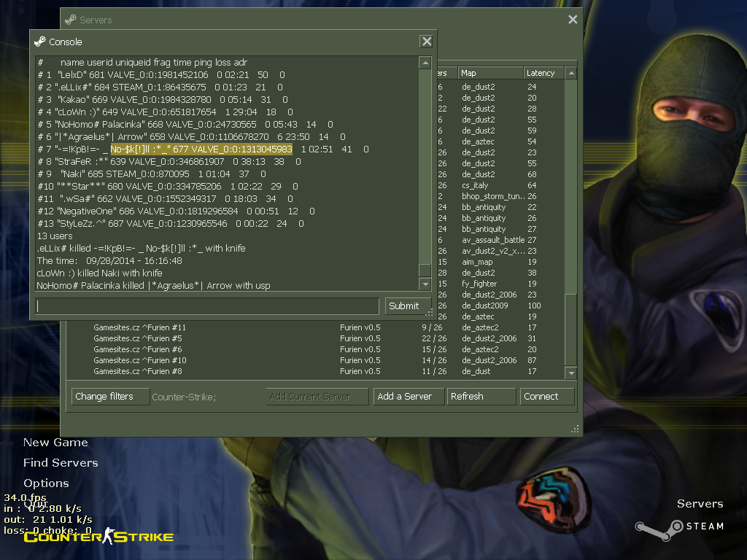
Task: Click the bhop_storm_tun.. map row
Action: pyautogui.click(x=500, y=196)
